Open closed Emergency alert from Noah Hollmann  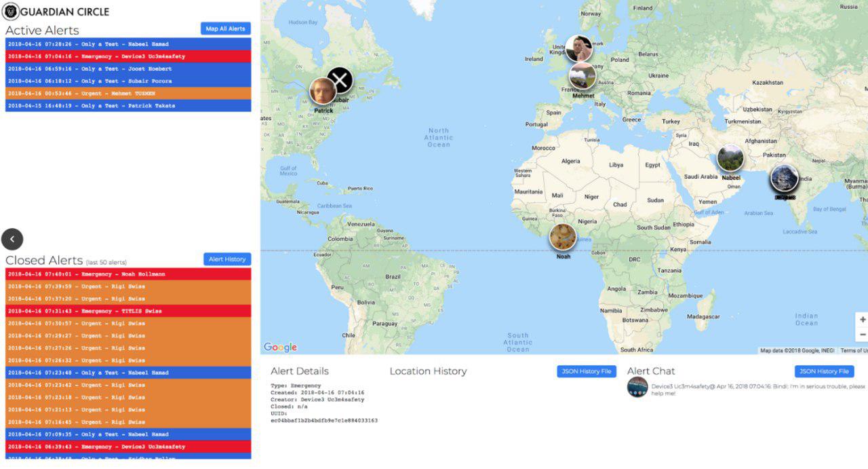coord(128,274)
